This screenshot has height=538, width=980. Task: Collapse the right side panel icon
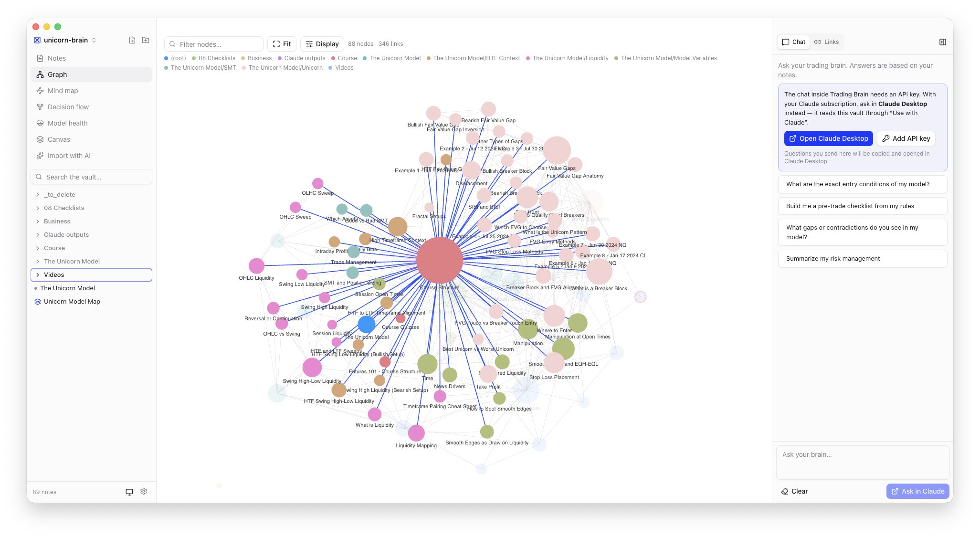(943, 42)
